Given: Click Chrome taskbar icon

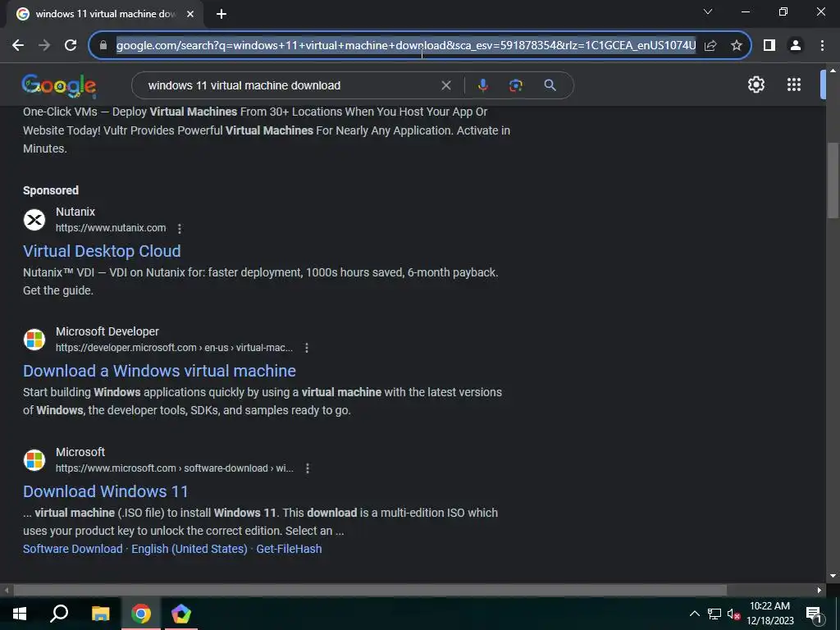Looking at the screenshot, I should click(141, 614).
